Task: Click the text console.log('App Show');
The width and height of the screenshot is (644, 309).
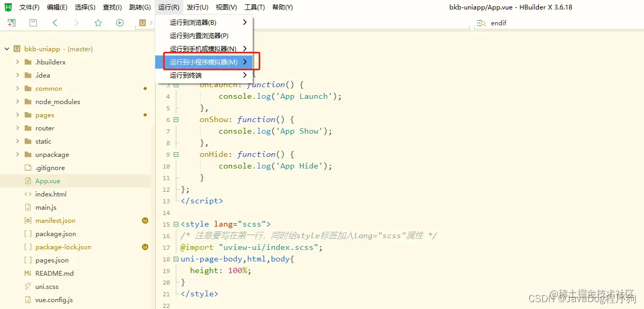Action: [276, 131]
